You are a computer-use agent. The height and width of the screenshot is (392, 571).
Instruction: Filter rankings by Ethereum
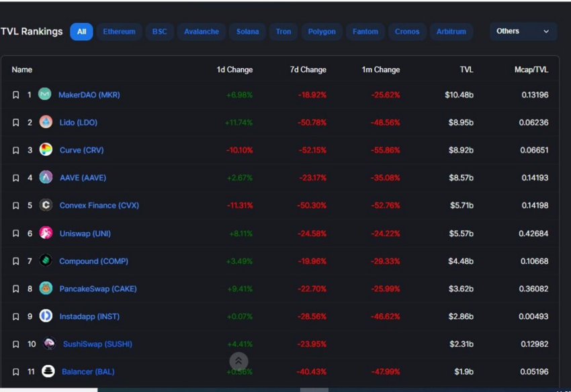[119, 32]
